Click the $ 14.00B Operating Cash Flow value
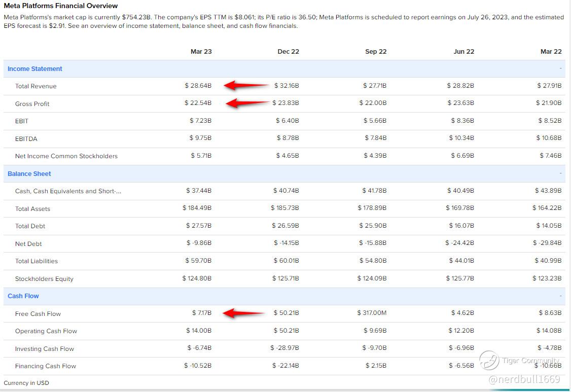Viewport: 571px width, 392px height. tap(199, 331)
